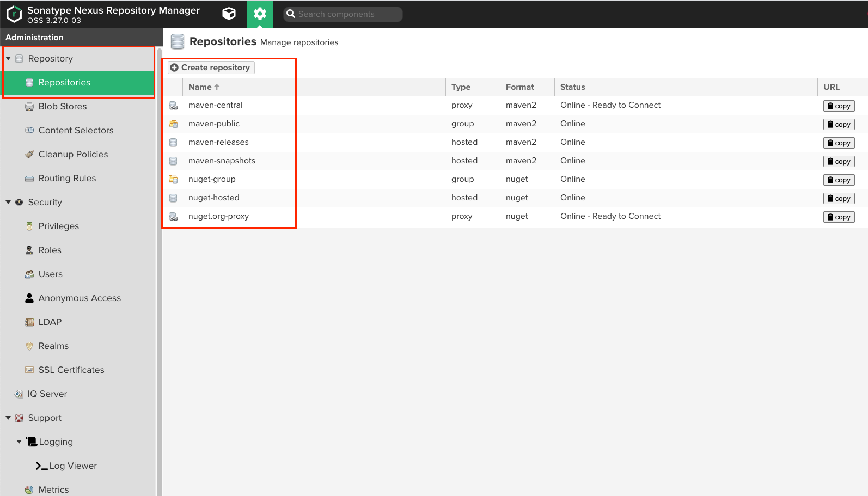Viewport: 868px width, 496px height.
Task: Sort the table by Format column
Action: 527,87
